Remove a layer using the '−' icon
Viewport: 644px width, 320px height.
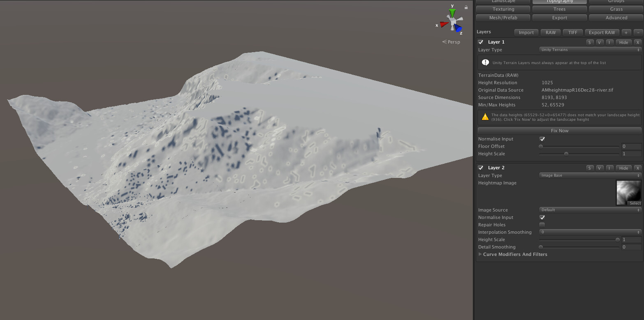coord(638,32)
